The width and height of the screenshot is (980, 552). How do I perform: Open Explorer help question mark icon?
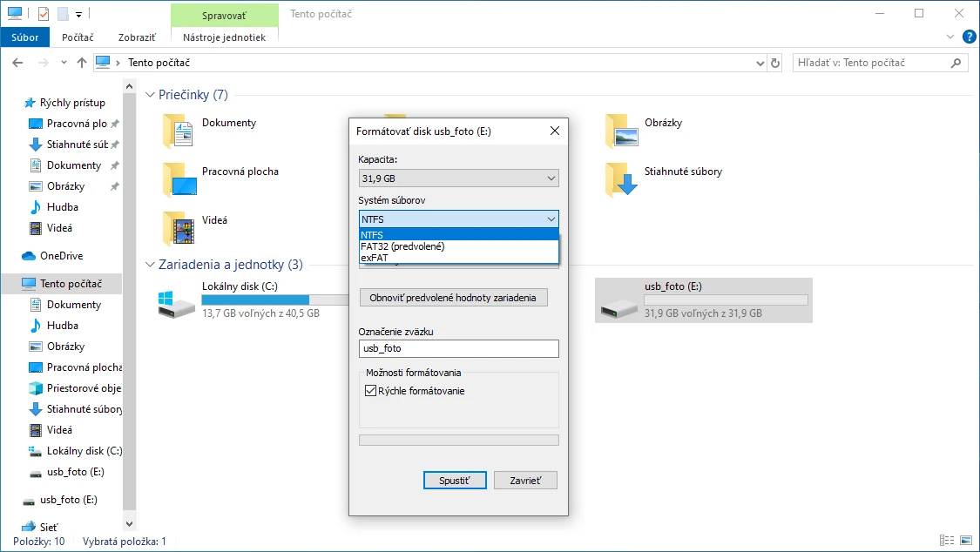point(969,37)
